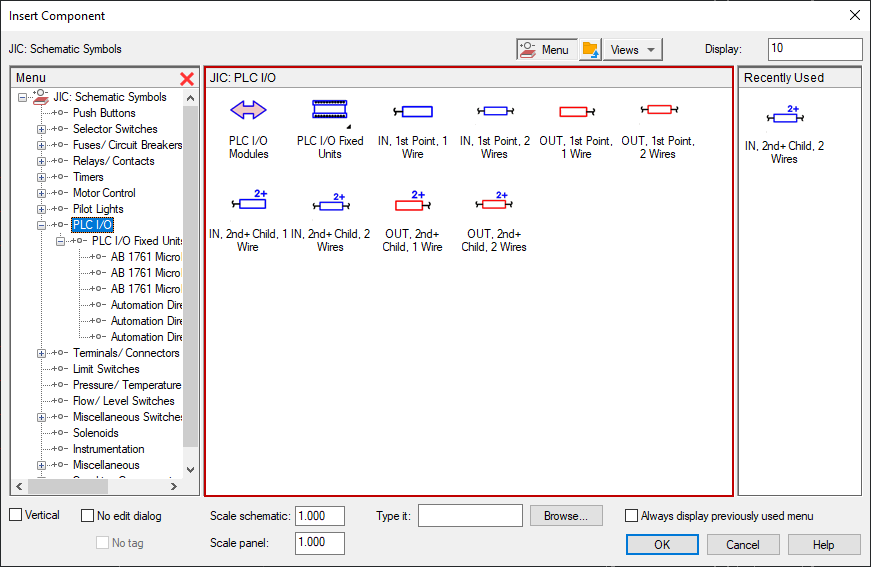Collapse PLC I/O tree node
This screenshot has height=567, width=871.
41,225
